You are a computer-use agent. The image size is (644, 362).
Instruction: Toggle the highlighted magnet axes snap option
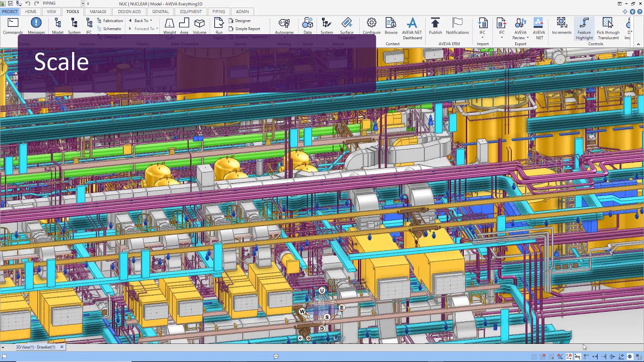pos(569,357)
